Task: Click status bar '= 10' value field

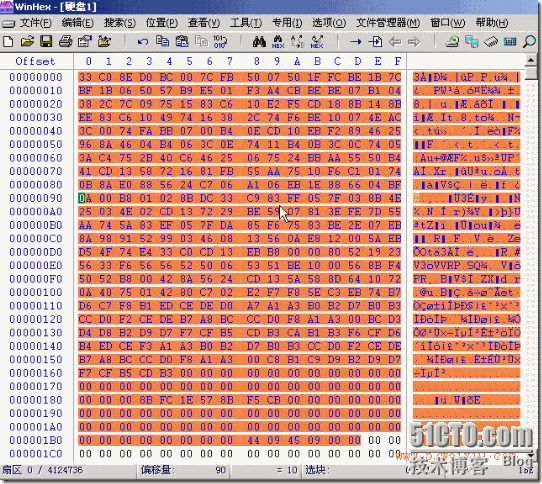Action: (x=266, y=470)
